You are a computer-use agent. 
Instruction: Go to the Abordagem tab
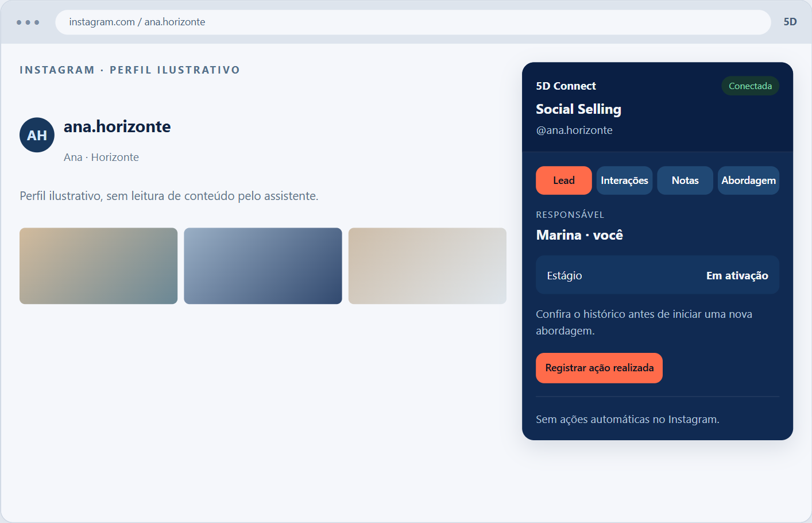(x=748, y=180)
